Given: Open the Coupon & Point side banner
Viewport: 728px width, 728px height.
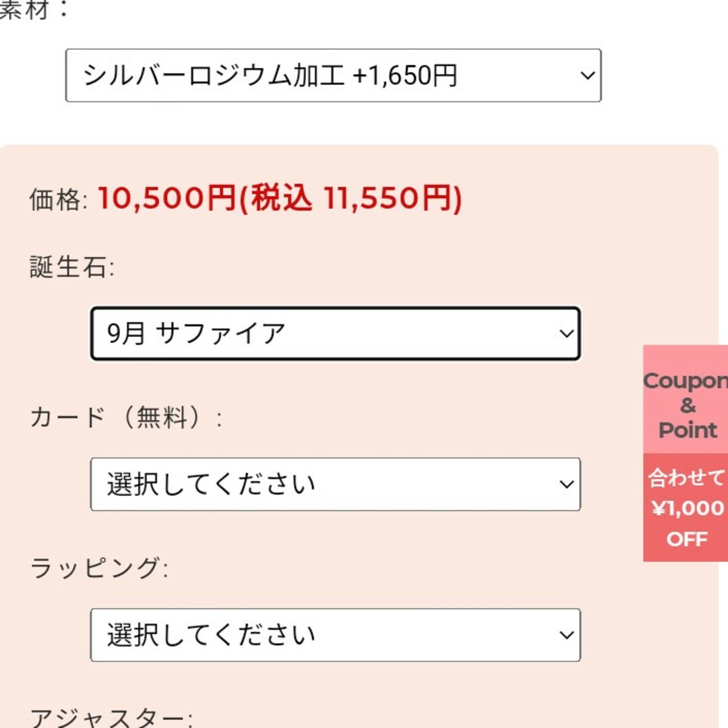Looking at the screenshot, I should pos(686,399).
